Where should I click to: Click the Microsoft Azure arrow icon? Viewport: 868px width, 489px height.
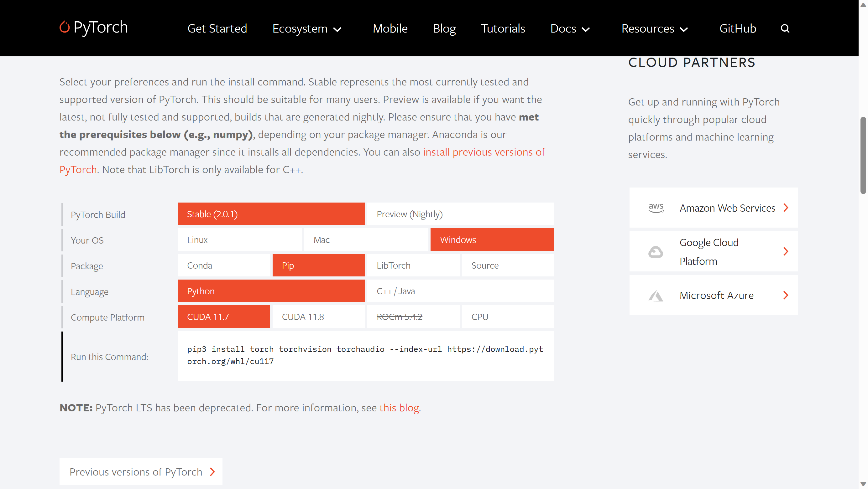coord(786,295)
